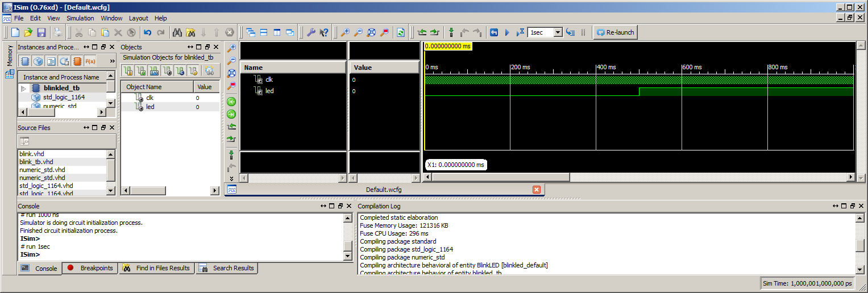Expand the blinkled_tb instance tree node
868x293 pixels.
[24, 88]
